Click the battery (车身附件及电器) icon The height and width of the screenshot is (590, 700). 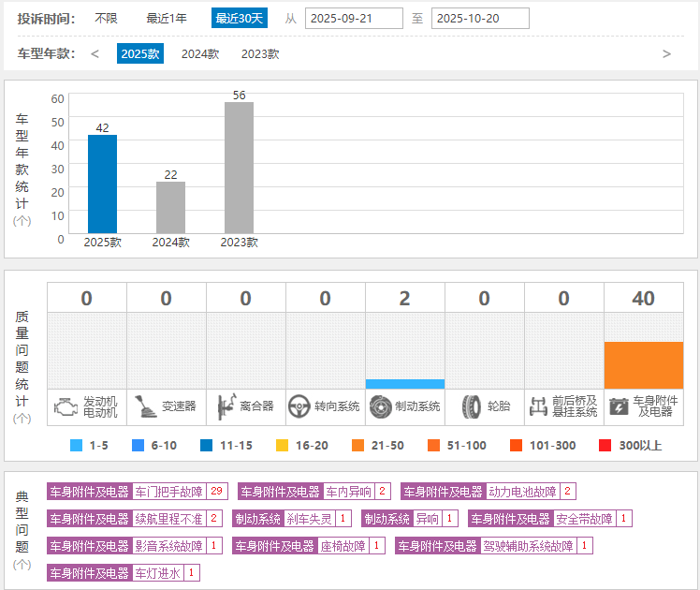pos(619,406)
